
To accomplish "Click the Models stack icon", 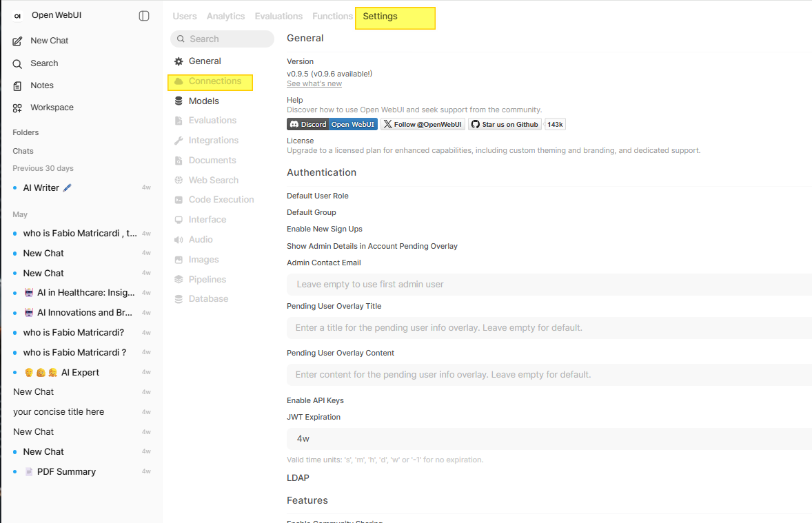I will pos(179,101).
